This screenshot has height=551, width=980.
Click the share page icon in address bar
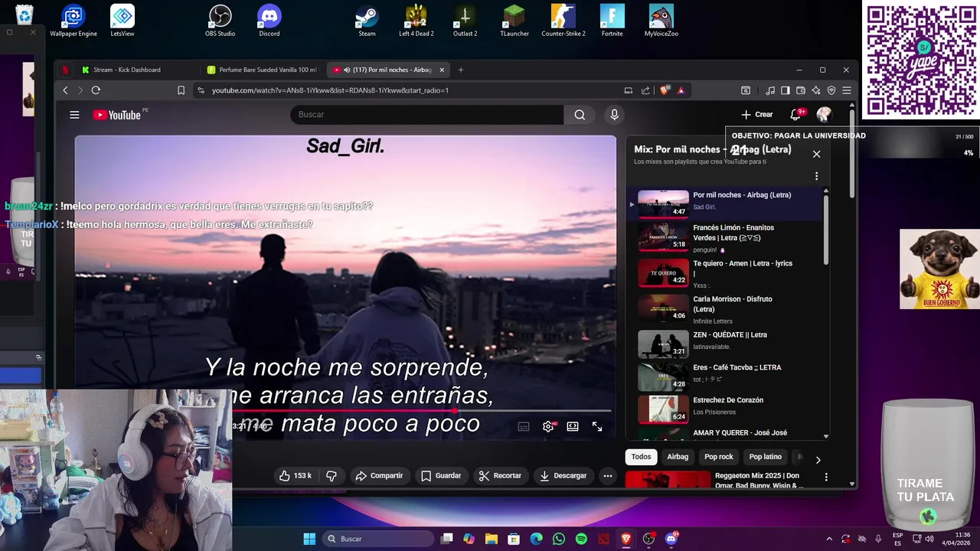tap(645, 90)
